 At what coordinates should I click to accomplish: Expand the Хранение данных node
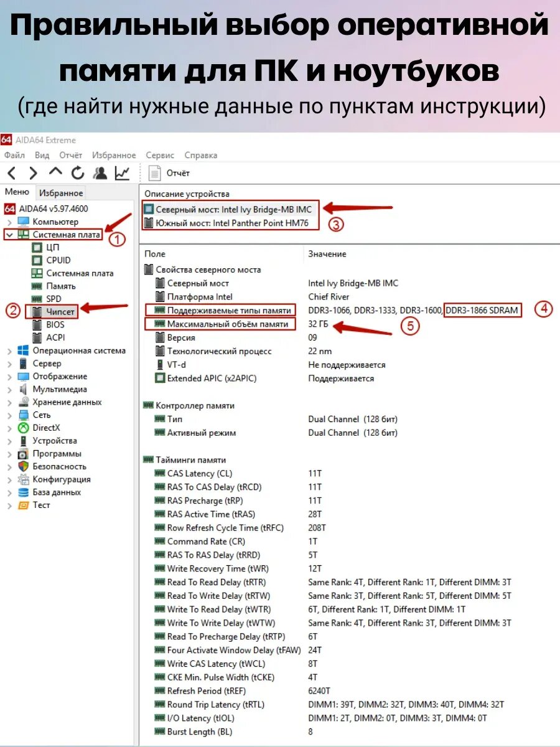tap(9, 402)
